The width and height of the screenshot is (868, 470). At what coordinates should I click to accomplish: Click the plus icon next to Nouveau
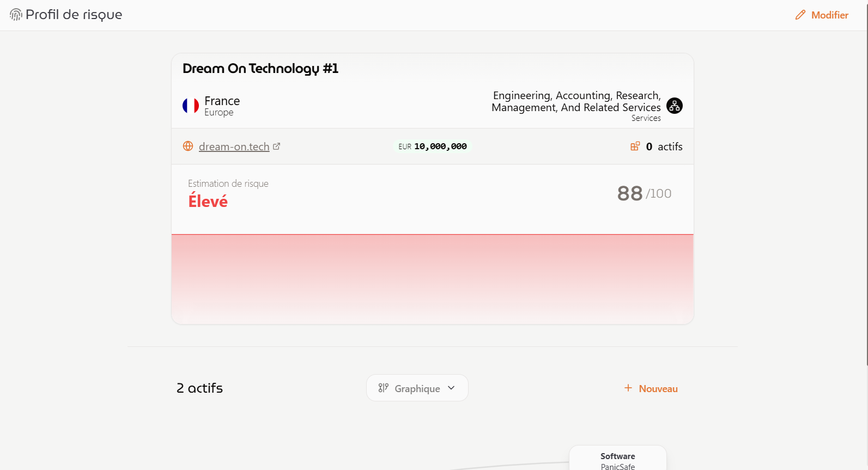[628, 388]
